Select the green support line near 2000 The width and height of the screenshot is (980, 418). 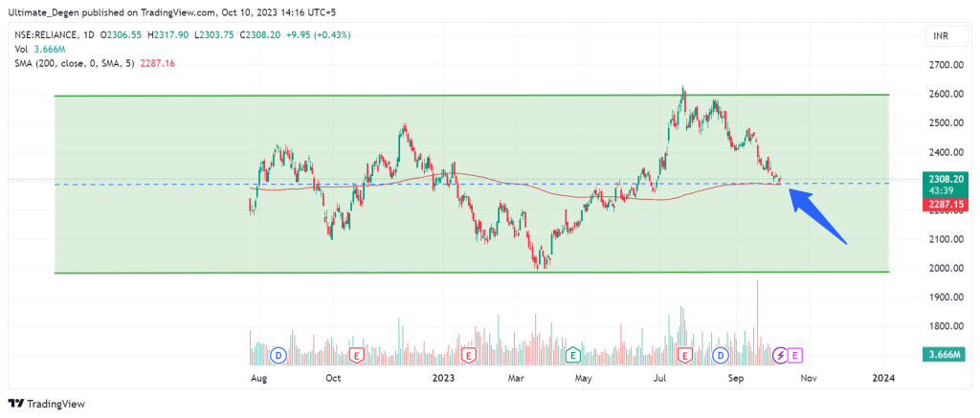pos(472,273)
